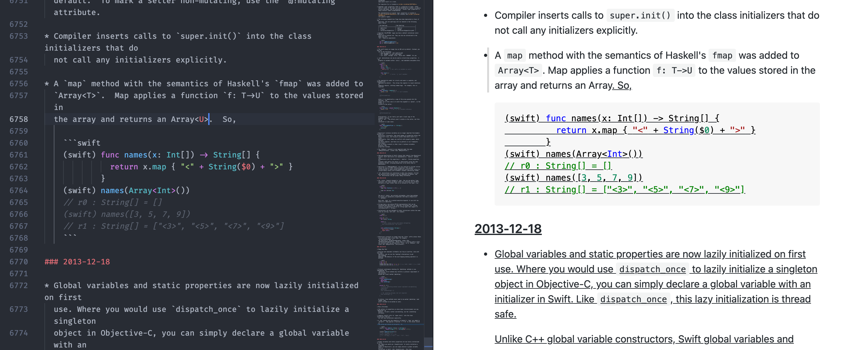Click 'the array and returns an Array<U>' line

[145, 119]
